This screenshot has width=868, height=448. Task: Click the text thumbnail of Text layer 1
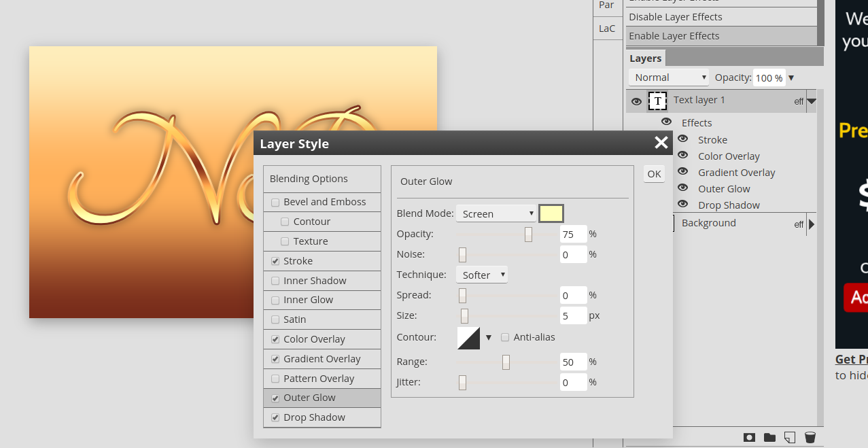click(x=657, y=100)
